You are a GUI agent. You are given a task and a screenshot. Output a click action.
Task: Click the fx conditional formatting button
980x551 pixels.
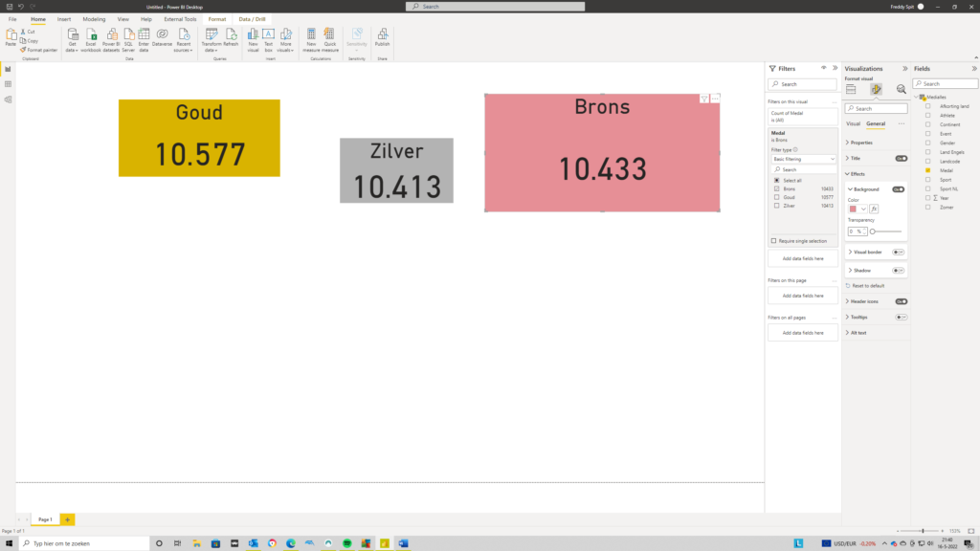click(x=874, y=209)
